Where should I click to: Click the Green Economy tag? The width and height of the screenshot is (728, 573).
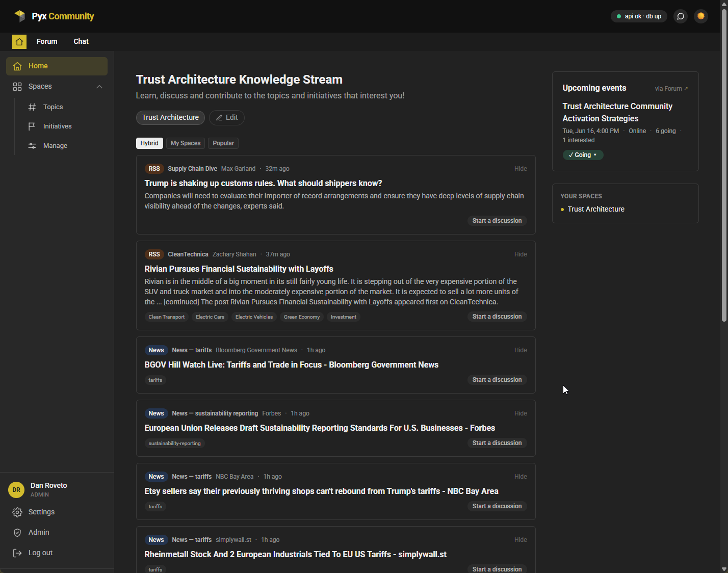tap(302, 317)
